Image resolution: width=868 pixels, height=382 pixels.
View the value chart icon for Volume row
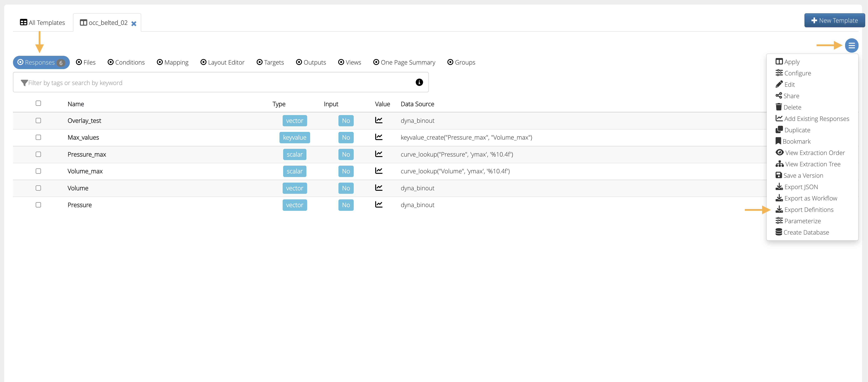pos(379,188)
